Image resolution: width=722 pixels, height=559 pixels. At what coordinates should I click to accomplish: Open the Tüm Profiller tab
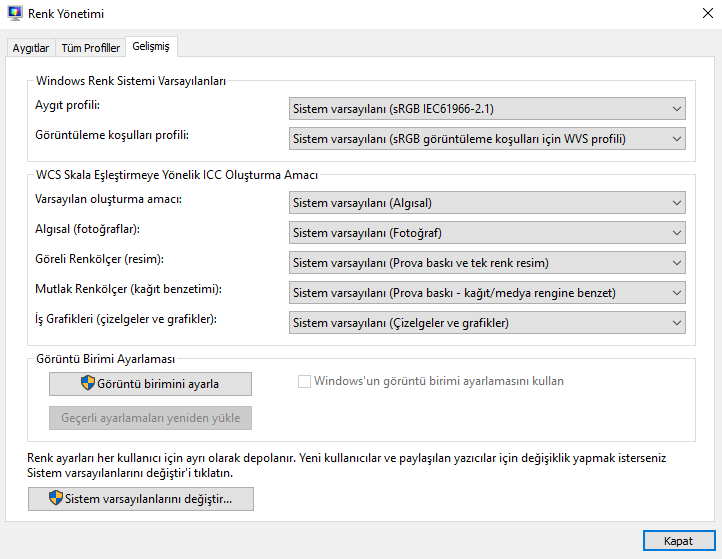coord(91,48)
